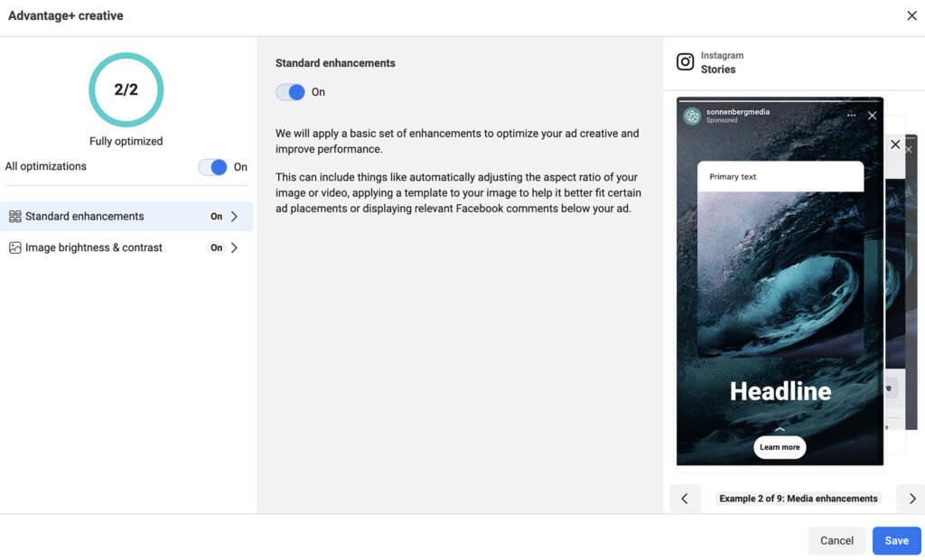925x560 pixels.
Task: Click the Image brightness & contrast icon
Action: pos(14,247)
